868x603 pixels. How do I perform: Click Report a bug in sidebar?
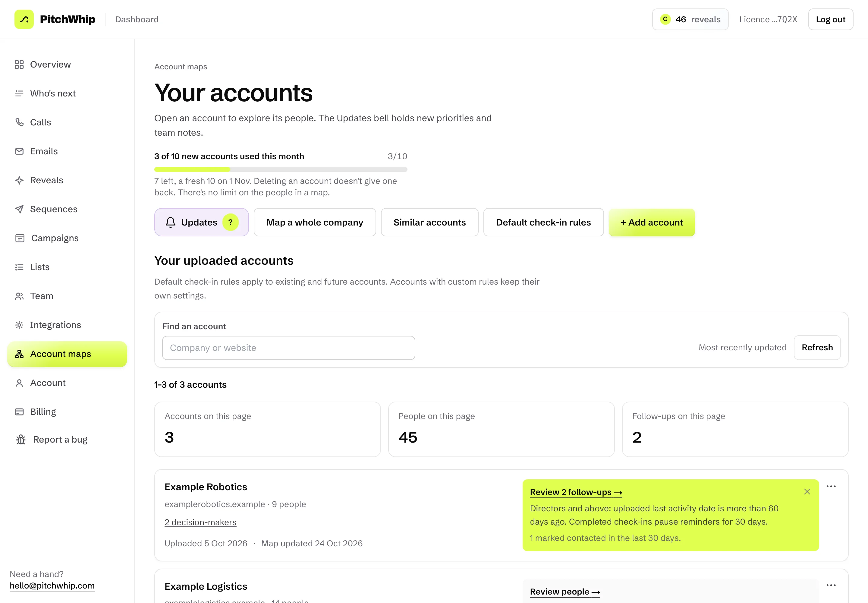point(67,439)
